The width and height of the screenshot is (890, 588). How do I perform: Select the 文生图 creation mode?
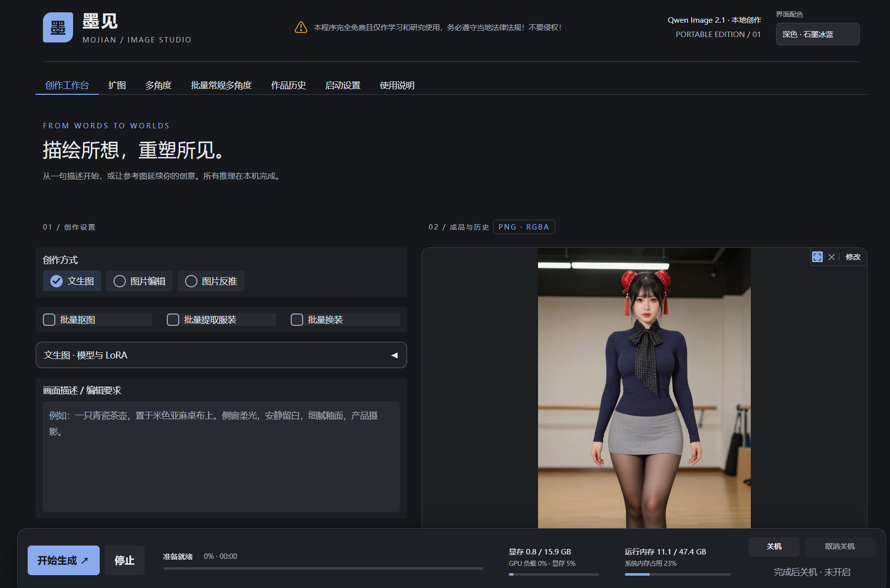pos(72,281)
